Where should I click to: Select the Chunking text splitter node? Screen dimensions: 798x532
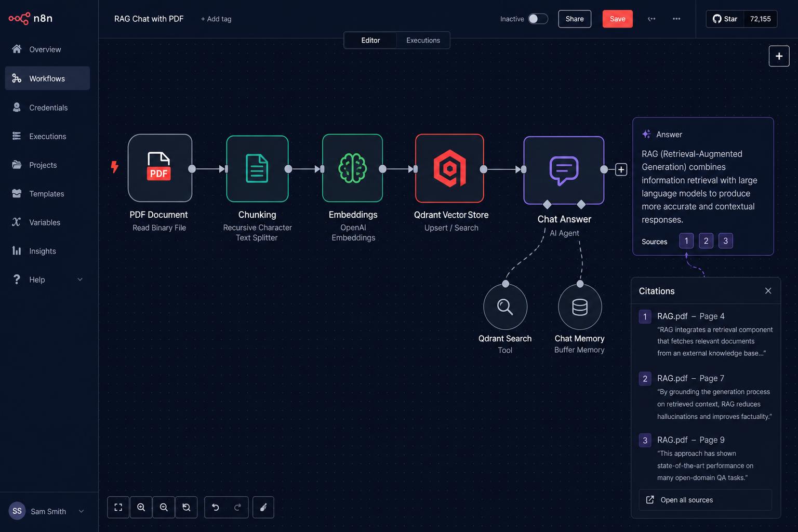tap(257, 168)
